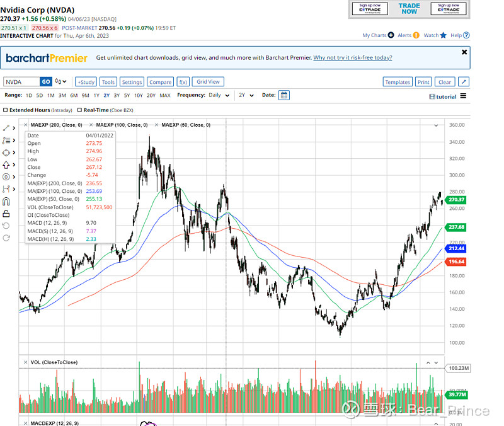
Task: Click the 196.64 red EMA price label
Action: tap(456, 262)
